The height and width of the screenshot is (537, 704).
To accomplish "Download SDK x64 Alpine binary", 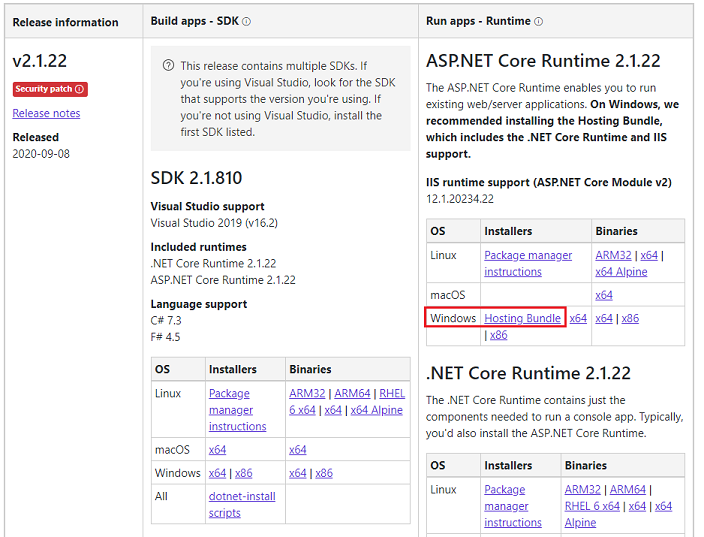I will coord(376,410).
